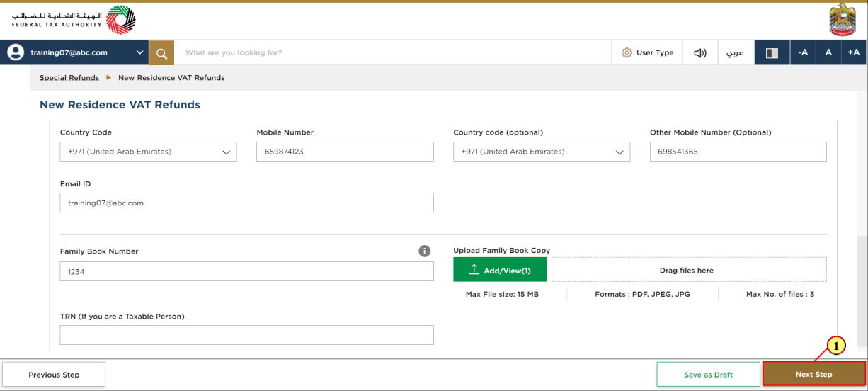Open the User Type menu
This screenshot has height=391, width=868.
647,52
